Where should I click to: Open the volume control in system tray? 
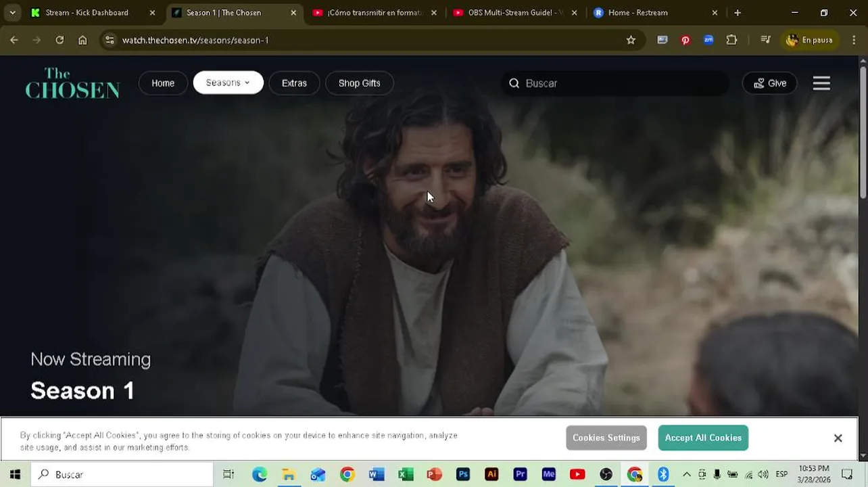763,474
